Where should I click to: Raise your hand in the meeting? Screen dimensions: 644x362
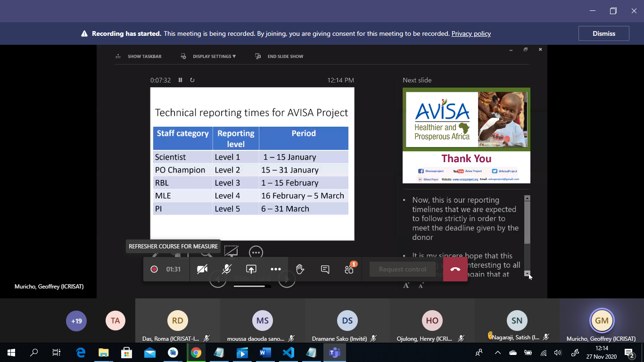click(300, 269)
